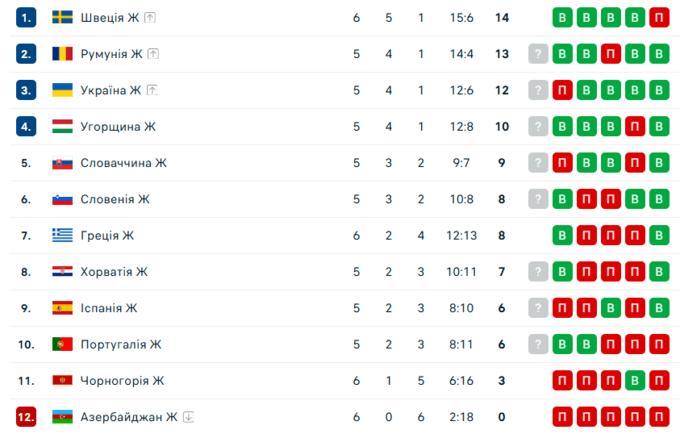Click question mark badge in Іспанія Ж row
This screenshot has height=434, width=680.
point(539,308)
